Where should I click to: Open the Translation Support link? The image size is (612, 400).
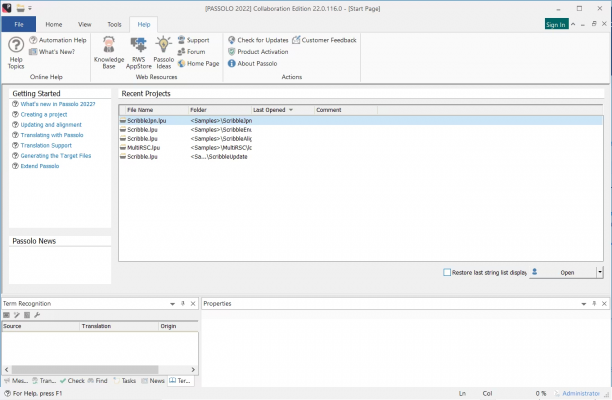coord(46,146)
